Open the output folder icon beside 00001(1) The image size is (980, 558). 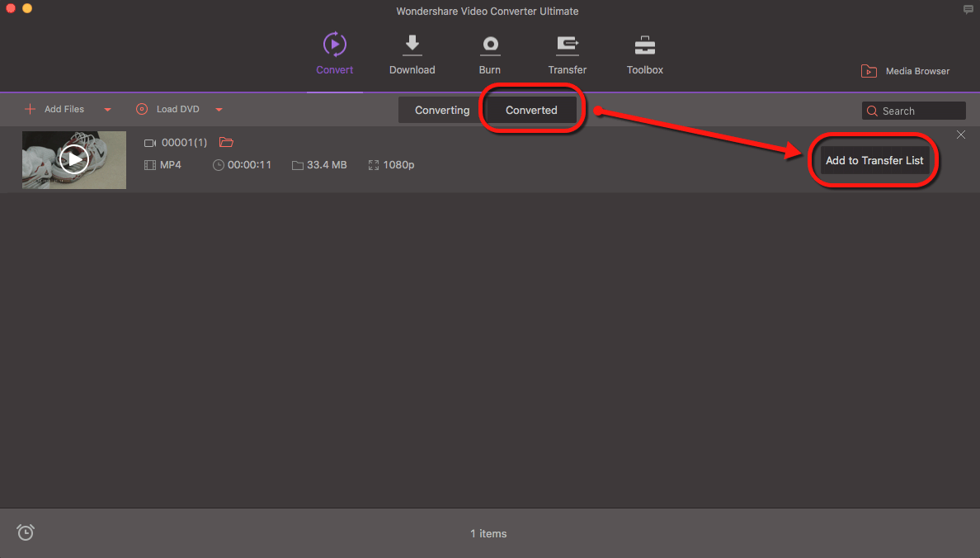tap(226, 143)
